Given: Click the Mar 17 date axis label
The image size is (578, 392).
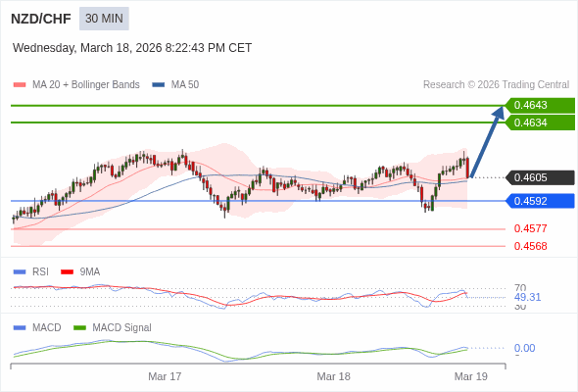Looking at the screenshot, I should 165,376.
